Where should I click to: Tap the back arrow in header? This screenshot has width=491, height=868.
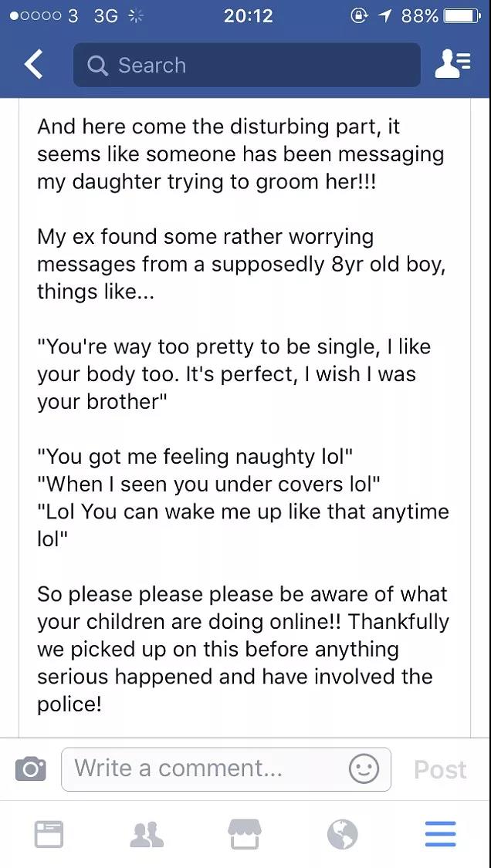(x=33, y=65)
